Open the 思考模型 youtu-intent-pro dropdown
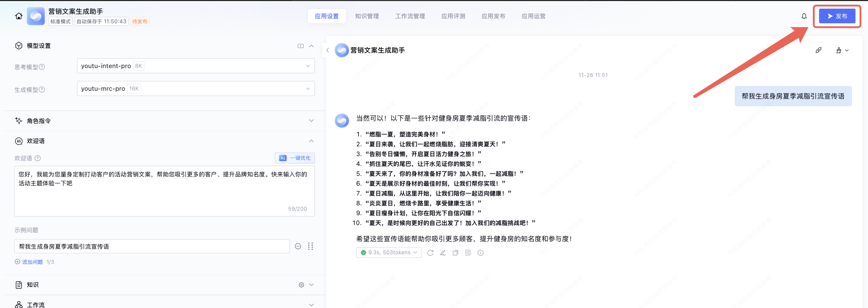Viewport: 868px width, 308px height. [x=196, y=66]
